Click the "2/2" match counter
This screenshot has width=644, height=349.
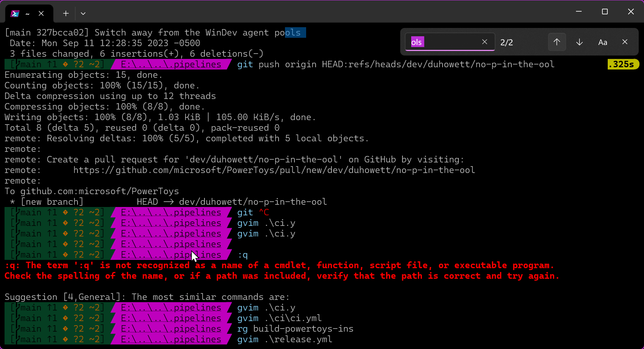pos(506,42)
